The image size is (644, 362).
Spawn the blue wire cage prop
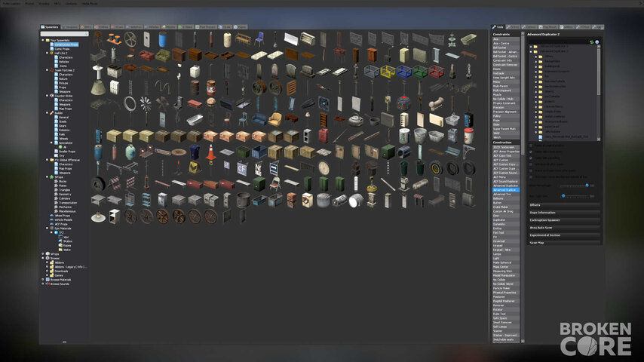[x=404, y=72]
